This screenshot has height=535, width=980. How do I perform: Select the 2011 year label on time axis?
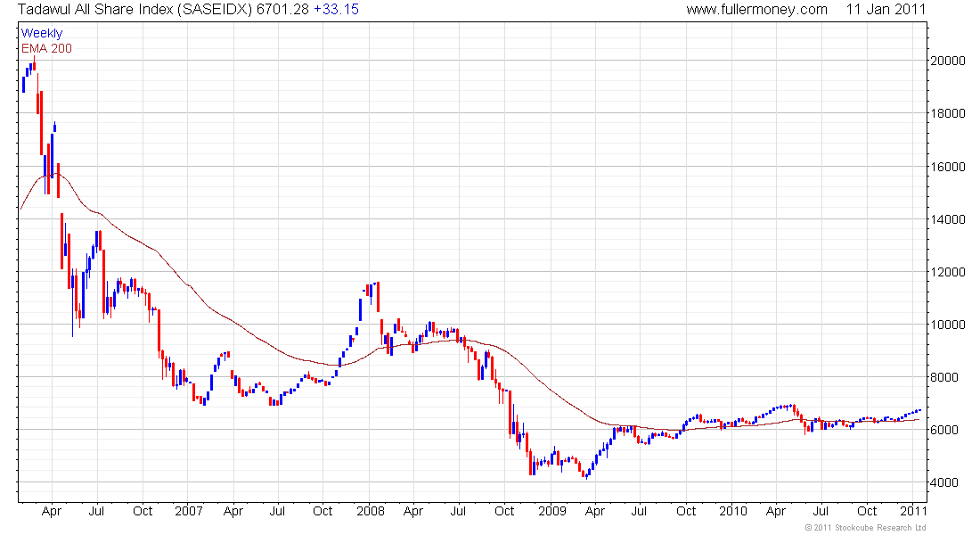[913, 511]
